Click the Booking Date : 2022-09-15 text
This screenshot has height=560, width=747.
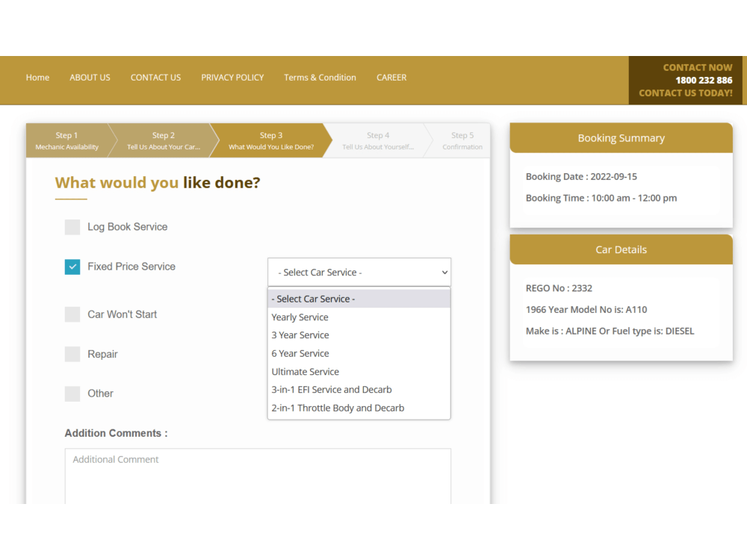point(581,177)
